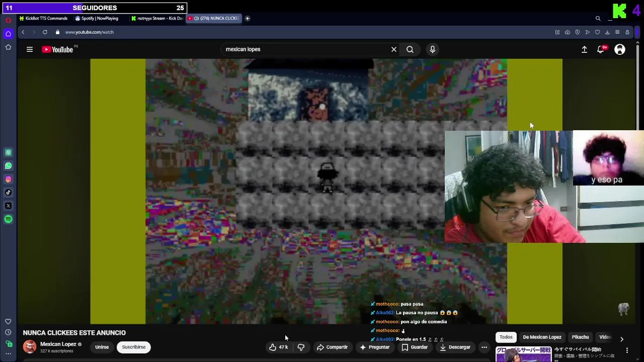Switch to KickBot TTS Commands tab

pos(43,19)
